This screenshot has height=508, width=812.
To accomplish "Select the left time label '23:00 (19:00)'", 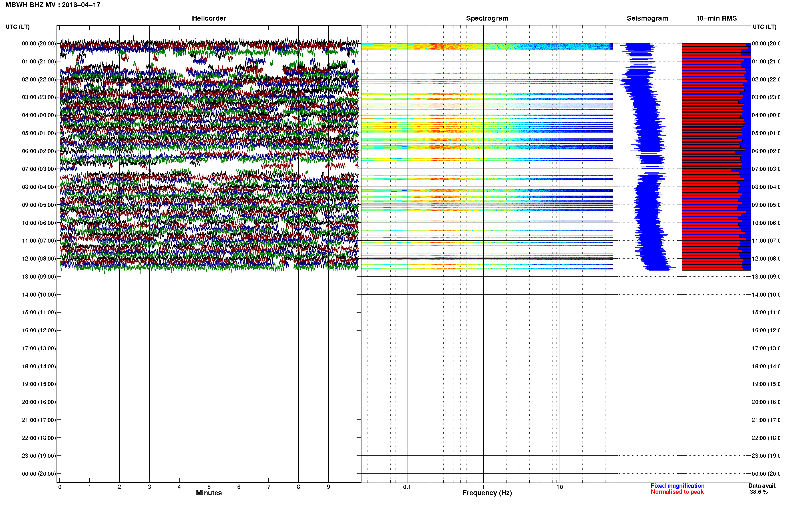I will [x=39, y=456].
